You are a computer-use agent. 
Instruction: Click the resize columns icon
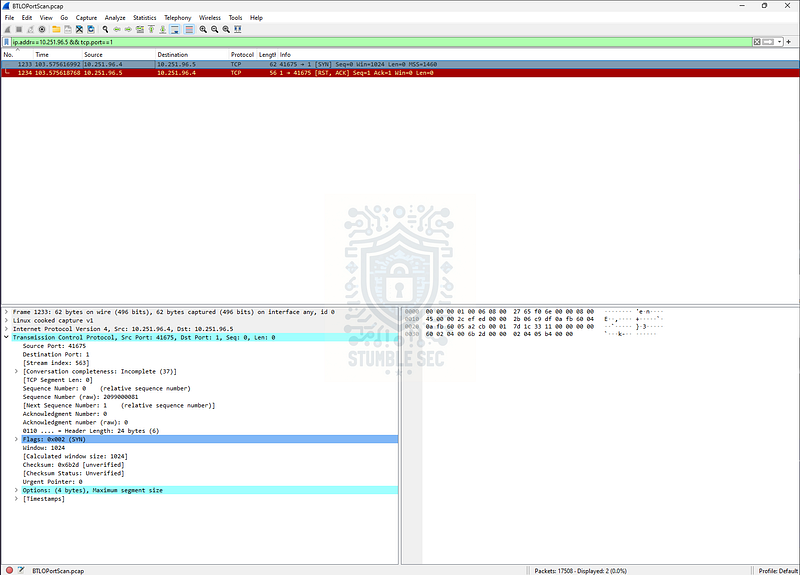237,30
